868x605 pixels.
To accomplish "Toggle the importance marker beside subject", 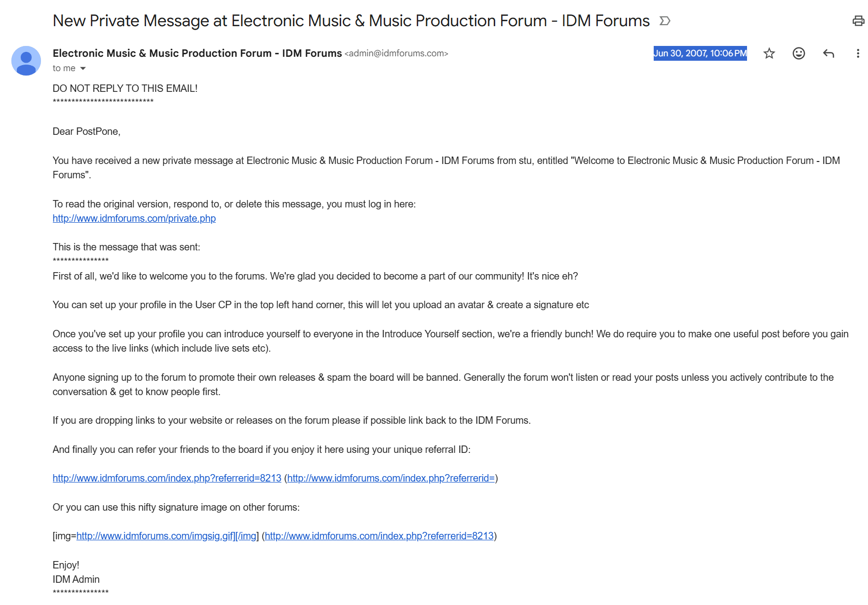I will tap(665, 21).
